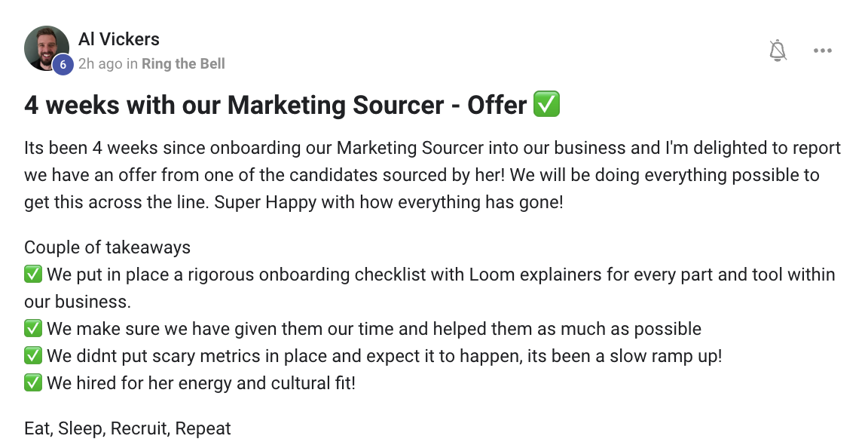Viewport: 868px width, 445px height.
Task: Click the "2h ago" timestamp
Action: coord(100,63)
